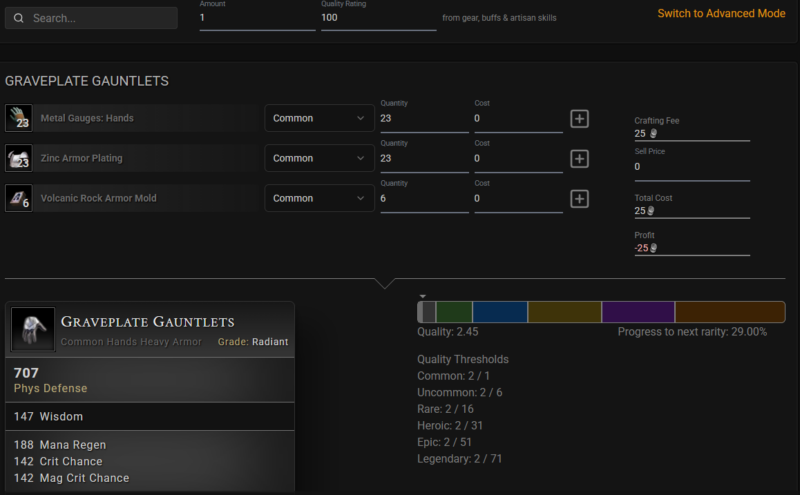Click the Graveplate Gauntlets item icon
The height and width of the screenshot is (495, 800).
[32, 329]
